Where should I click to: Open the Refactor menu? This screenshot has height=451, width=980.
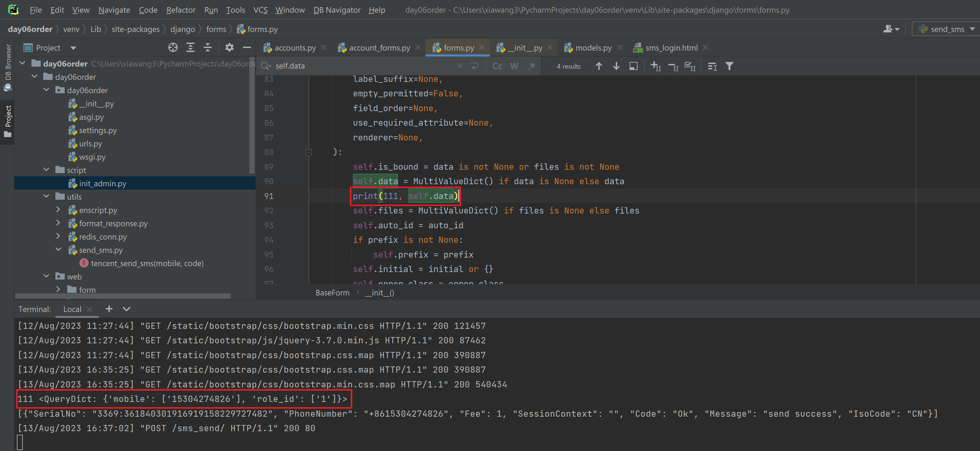[181, 10]
